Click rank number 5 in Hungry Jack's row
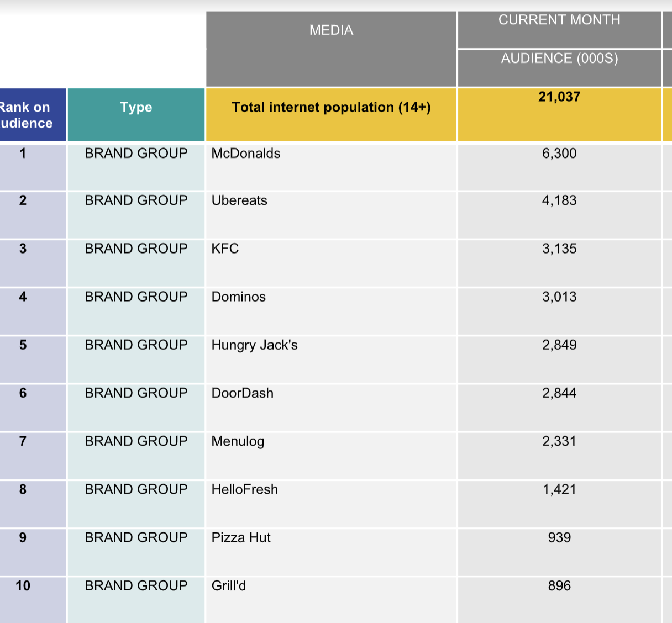Screen dimensions: 672x623 pos(23,345)
